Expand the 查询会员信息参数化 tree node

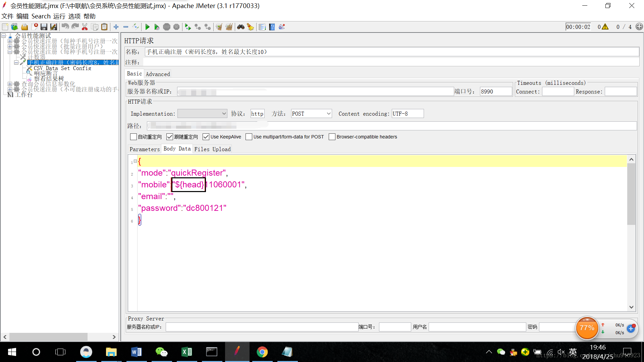click(10, 84)
